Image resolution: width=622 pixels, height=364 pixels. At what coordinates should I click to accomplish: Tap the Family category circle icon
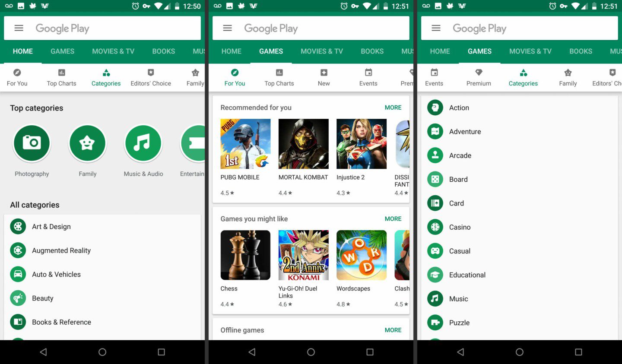pos(87,143)
